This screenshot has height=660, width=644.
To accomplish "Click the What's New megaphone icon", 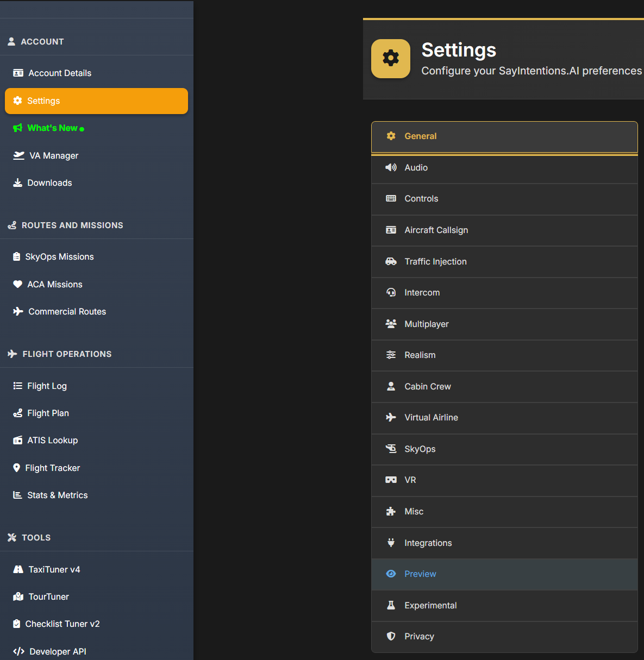I will [x=18, y=128].
